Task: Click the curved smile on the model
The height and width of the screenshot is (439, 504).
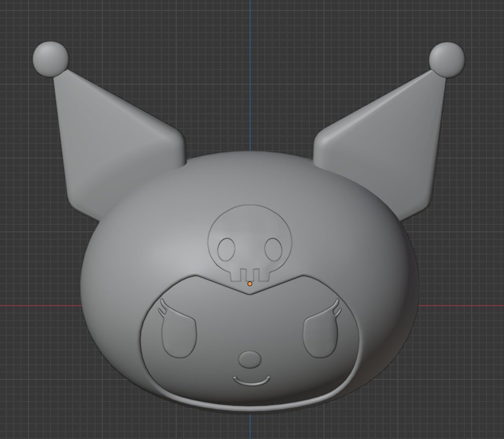Action: (251, 381)
